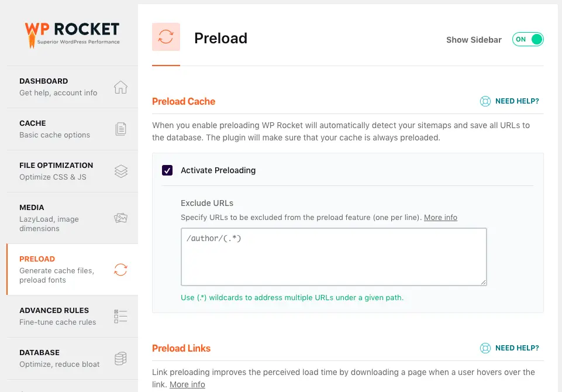Click the Cache document icon
Image resolution: width=562 pixels, height=392 pixels.
[120, 129]
